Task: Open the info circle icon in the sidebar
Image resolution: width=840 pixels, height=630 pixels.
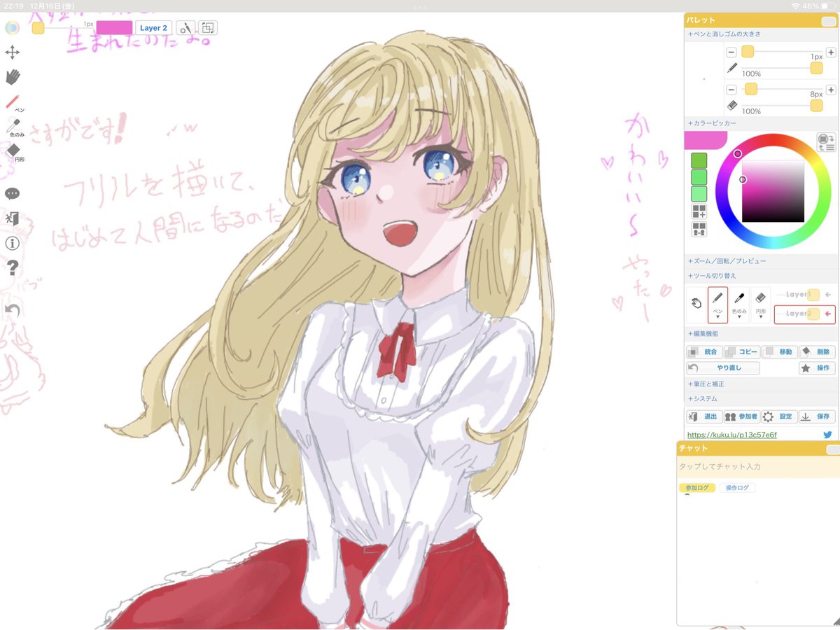Action: pyautogui.click(x=12, y=243)
